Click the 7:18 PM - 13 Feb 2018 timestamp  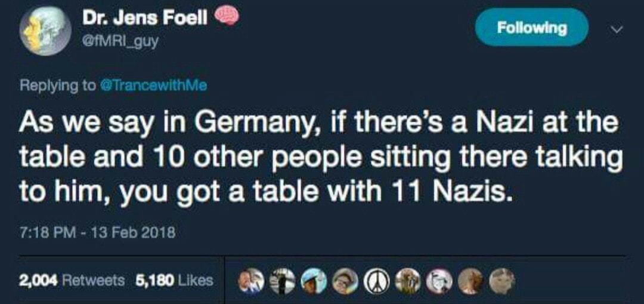[98, 232]
